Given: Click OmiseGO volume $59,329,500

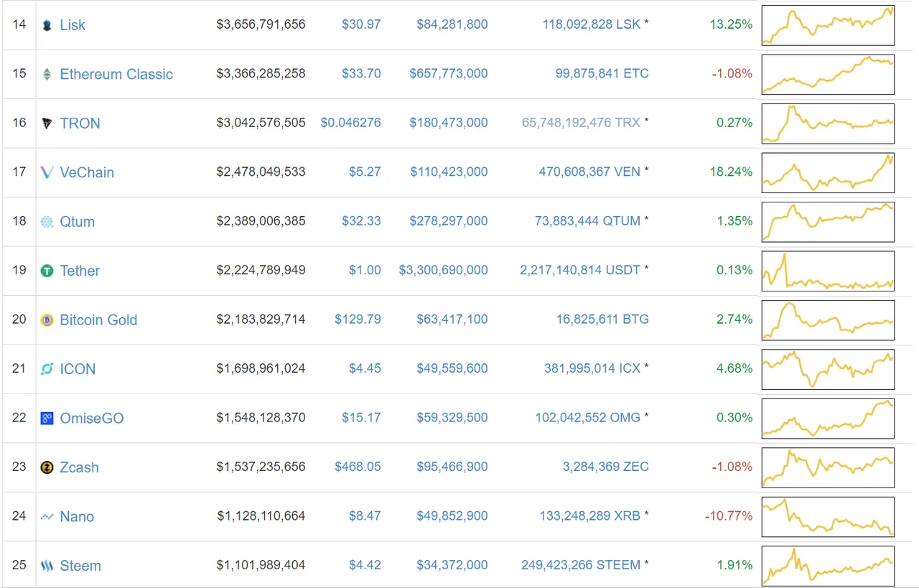Looking at the screenshot, I should 452,417.
